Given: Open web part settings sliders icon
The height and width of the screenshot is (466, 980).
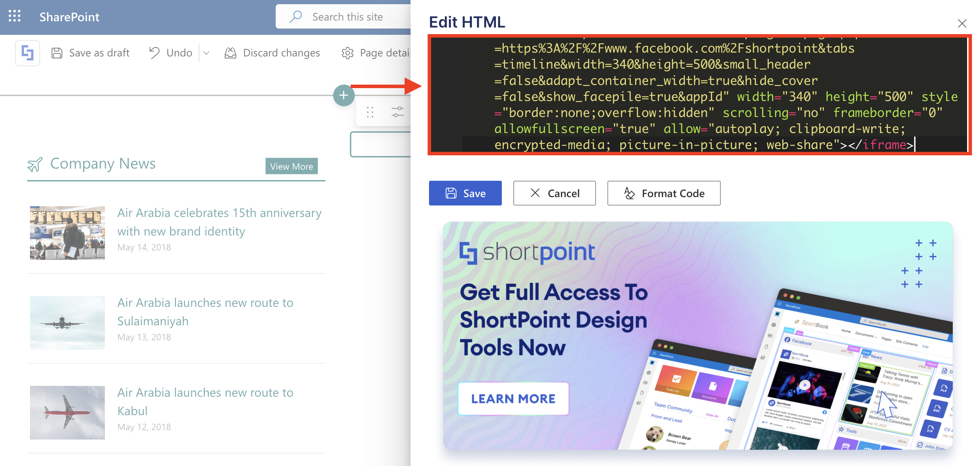Looking at the screenshot, I should [x=398, y=112].
